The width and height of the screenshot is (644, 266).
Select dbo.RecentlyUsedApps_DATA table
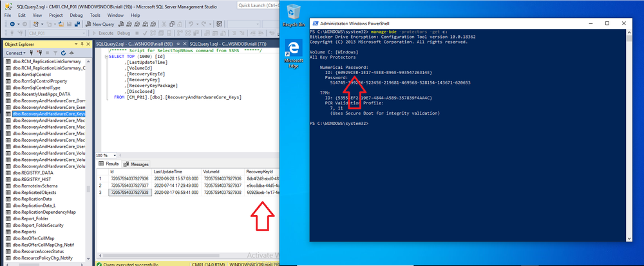(41, 94)
